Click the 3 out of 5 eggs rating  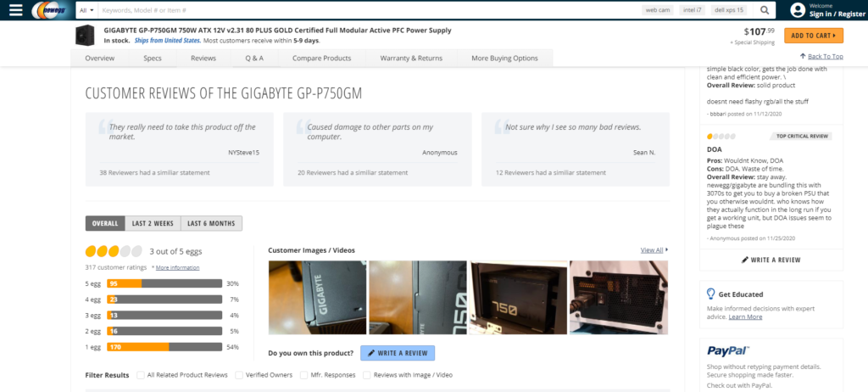pos(144,251)
